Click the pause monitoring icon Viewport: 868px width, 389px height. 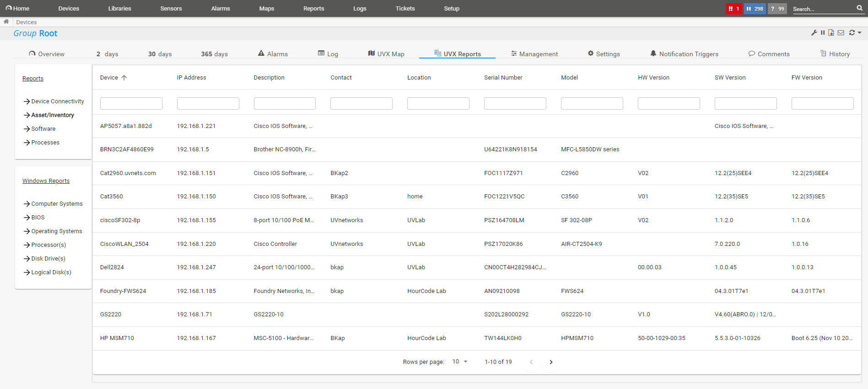click(x=823, y=33)
